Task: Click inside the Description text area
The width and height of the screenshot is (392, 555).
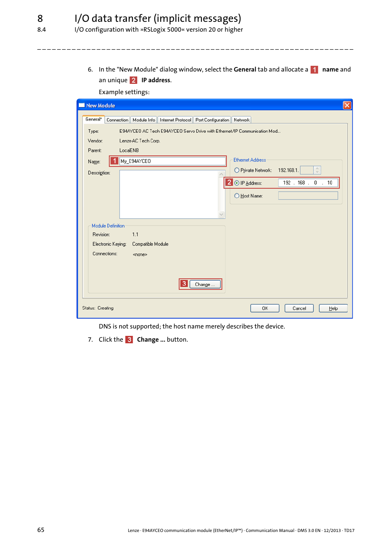Action: click(x=169, y=194)
